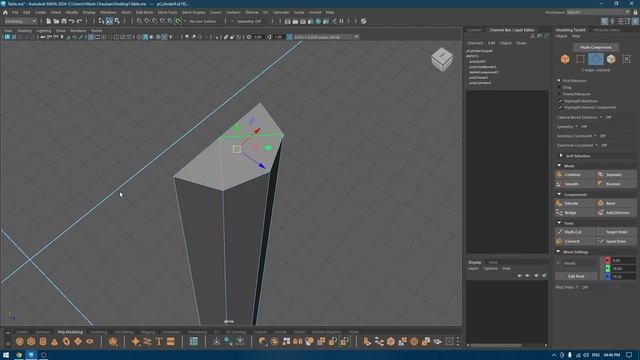Toggle Multi-Component selection button

coord(596,47)
